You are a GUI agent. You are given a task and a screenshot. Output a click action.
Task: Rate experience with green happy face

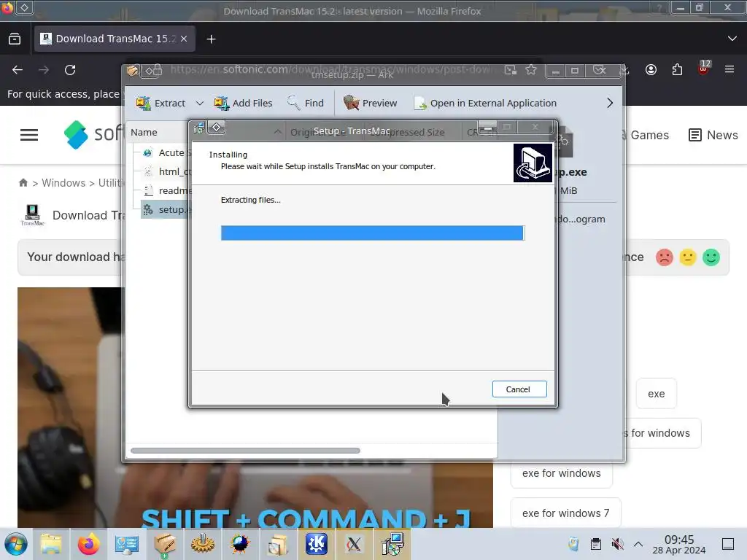(711, 257)
